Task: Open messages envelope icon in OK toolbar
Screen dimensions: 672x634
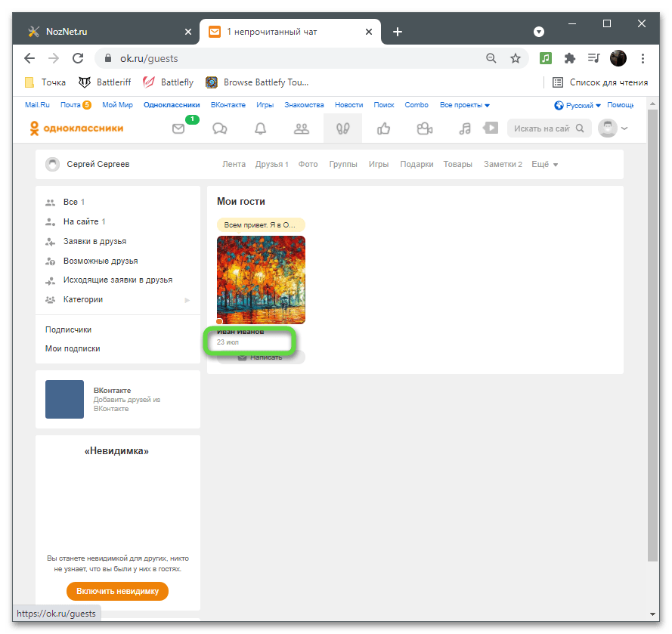Action: pyautogui.click(x=178, y=128)
